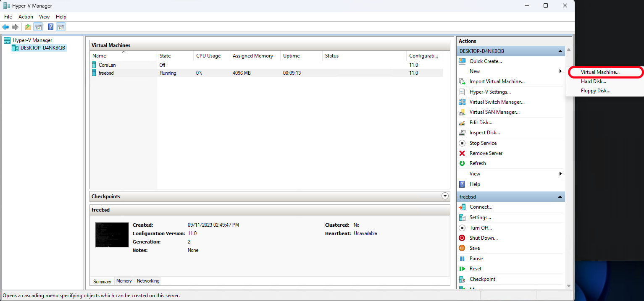Choose Hard Disk... from the New submenu

[593, 81]
